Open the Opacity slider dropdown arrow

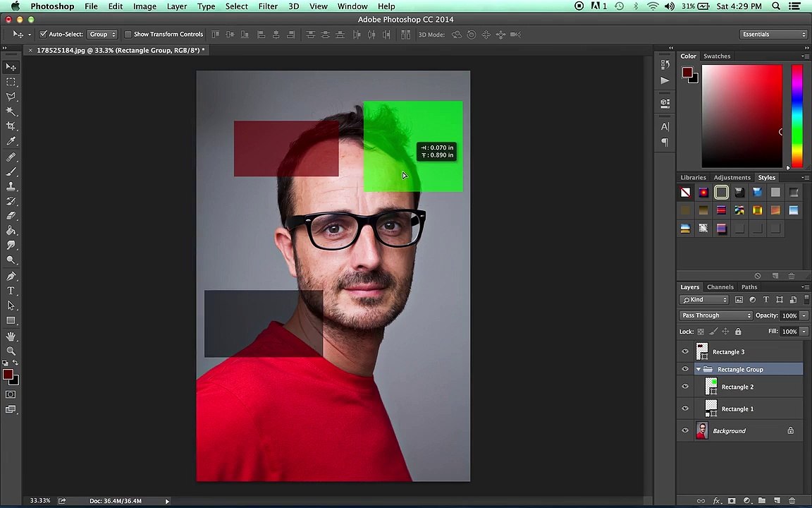(804, 315)
